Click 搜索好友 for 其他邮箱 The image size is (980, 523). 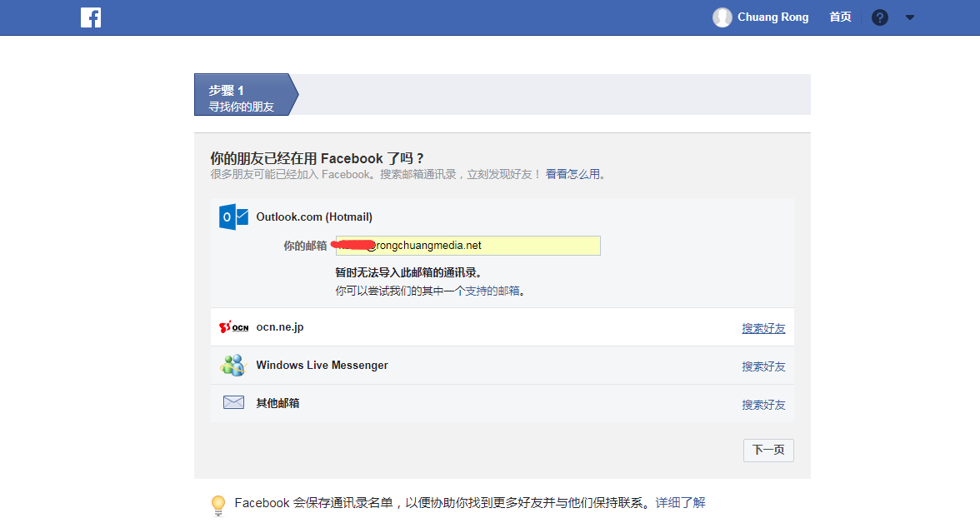(763, 404)
